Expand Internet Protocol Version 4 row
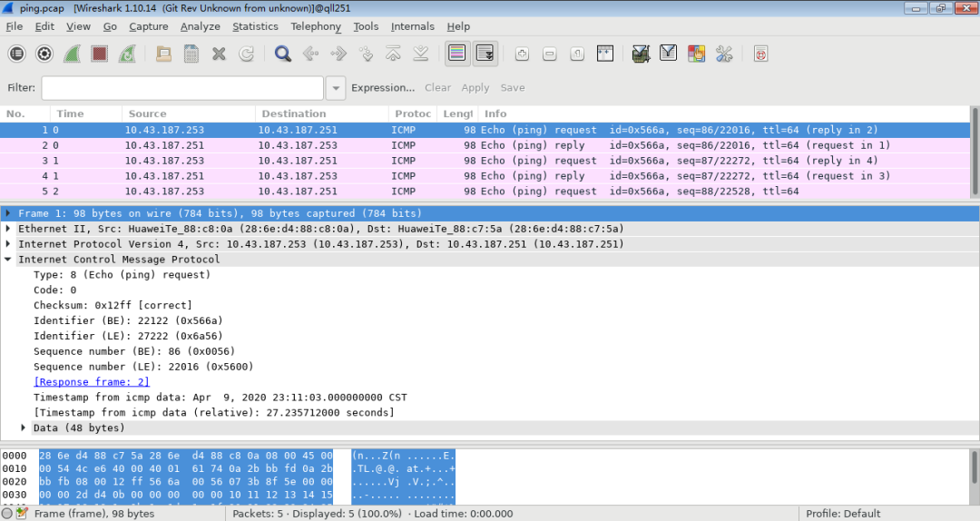 pos(8,244)
